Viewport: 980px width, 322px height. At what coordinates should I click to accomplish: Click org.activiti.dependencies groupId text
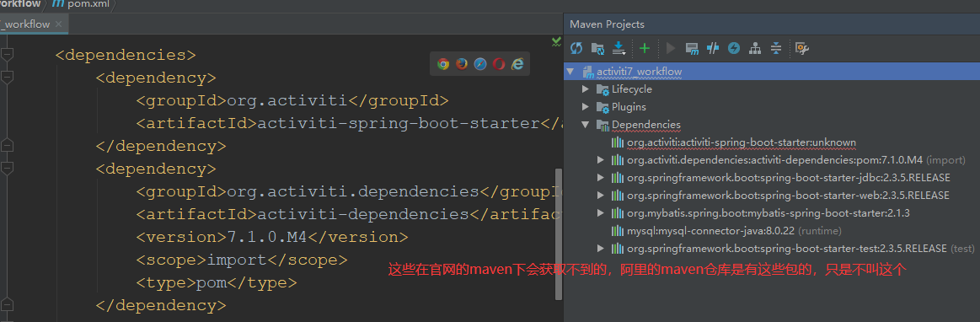352,191
